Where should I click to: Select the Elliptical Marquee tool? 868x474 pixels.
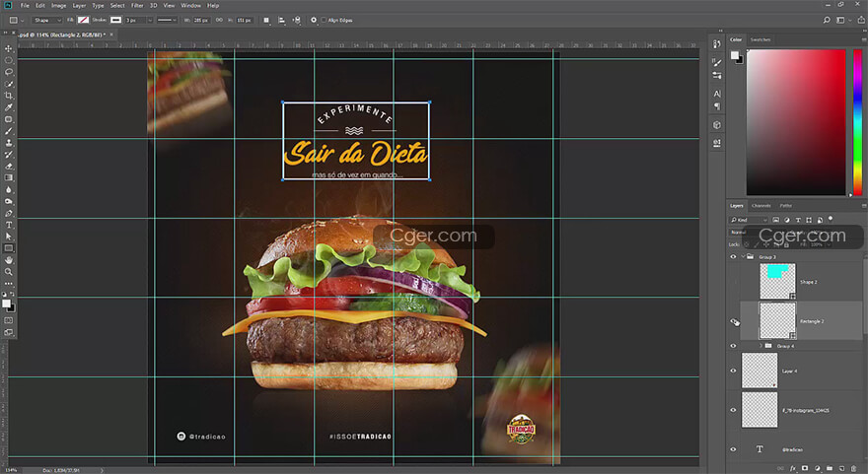[8, 60]
